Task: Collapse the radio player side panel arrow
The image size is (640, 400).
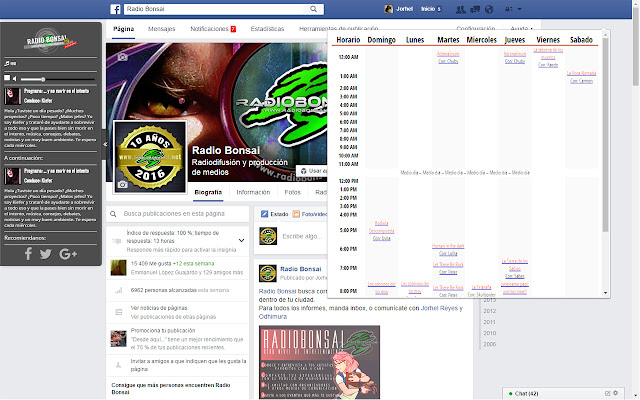Action: tap(105, 144)
